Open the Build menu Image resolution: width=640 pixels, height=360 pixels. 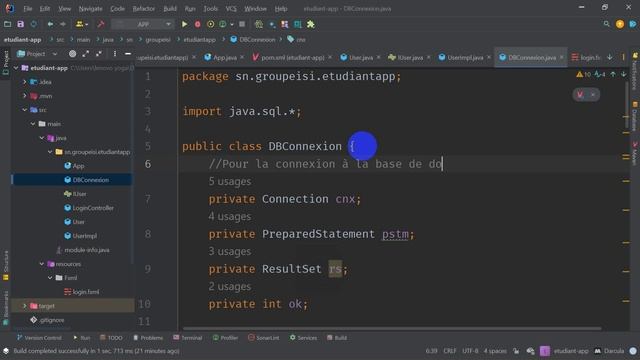tap(170, 9)
